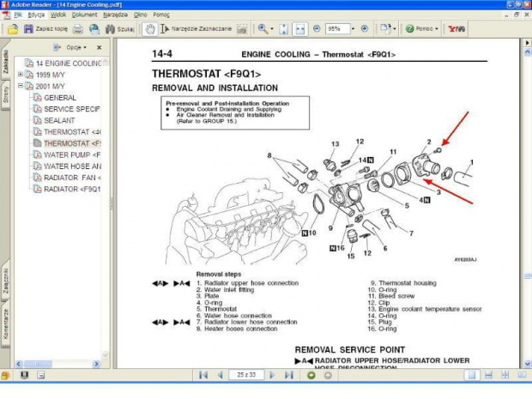Viewport: 532px width, 399px height.
Task: Open the rotate view dropdown arrow
Action: click(x=394, y=29)
